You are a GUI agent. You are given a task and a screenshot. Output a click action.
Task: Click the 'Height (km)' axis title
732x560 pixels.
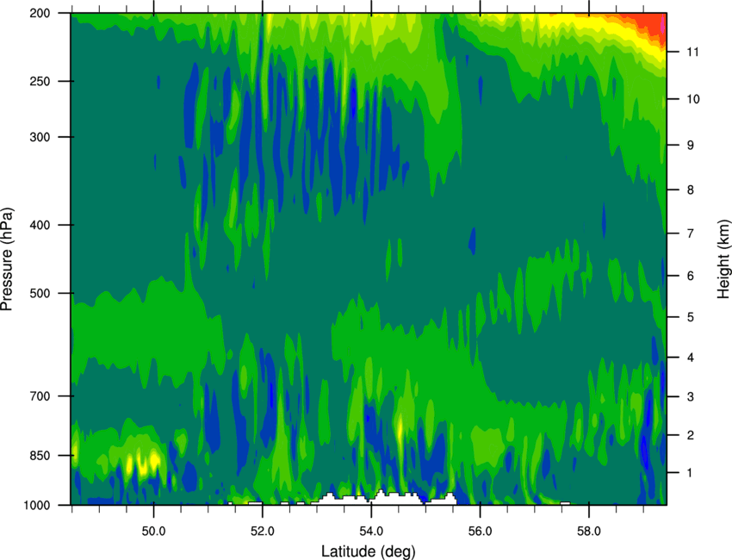coord(723,258)
